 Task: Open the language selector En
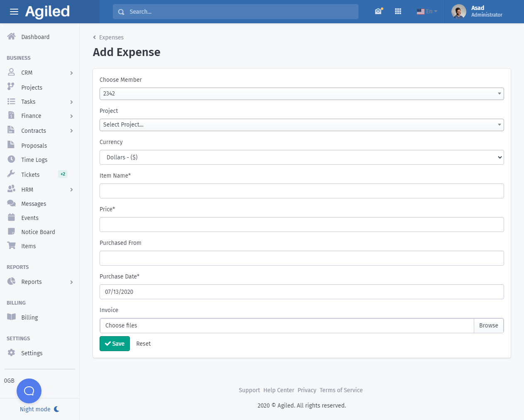coord(427,12)
